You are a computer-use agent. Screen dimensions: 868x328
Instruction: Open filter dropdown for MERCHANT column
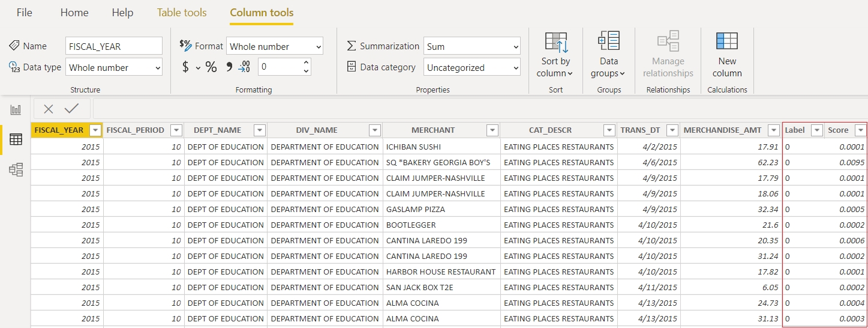click(x=492, y=130)
